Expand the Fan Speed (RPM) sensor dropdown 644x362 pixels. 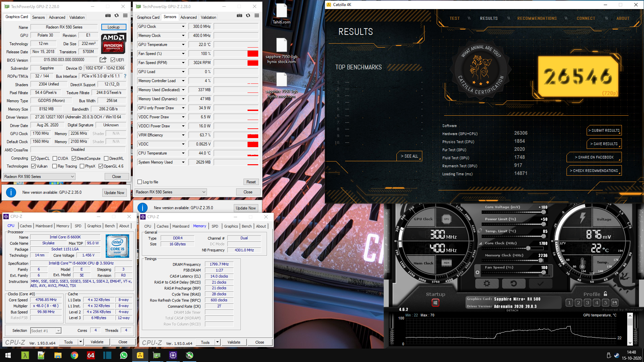tap(183, 63)
